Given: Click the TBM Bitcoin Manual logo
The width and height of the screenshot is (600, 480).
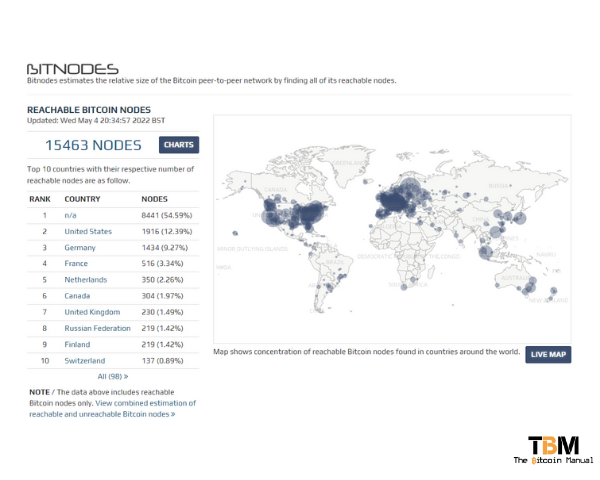Looking at the screenshot, I should [x=553, y=450].
